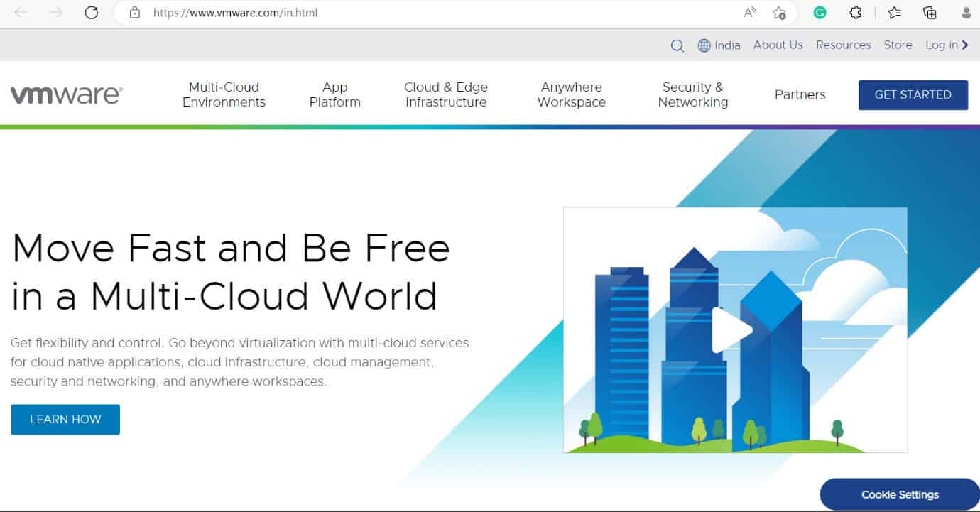Image resolution: width=980 pixels, height=512 pixels.
Task: Open the Partners menu
Action: pos(800,94)
